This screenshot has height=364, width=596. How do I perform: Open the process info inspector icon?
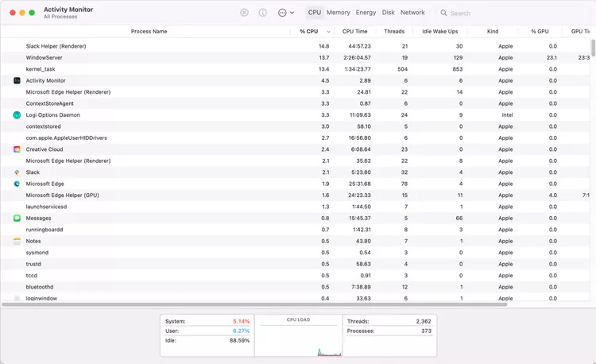point(263,13)
